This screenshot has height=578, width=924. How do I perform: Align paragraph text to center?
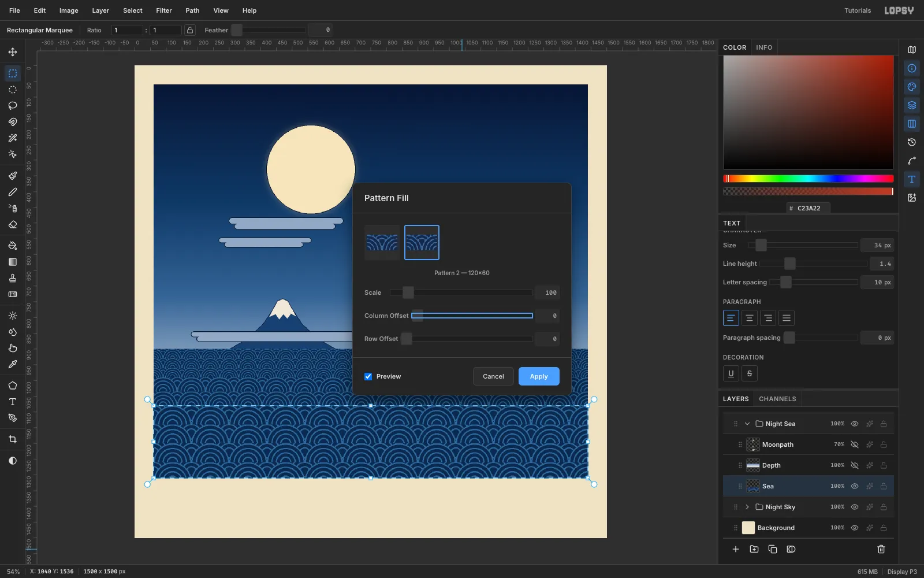[x=750, y=318]
